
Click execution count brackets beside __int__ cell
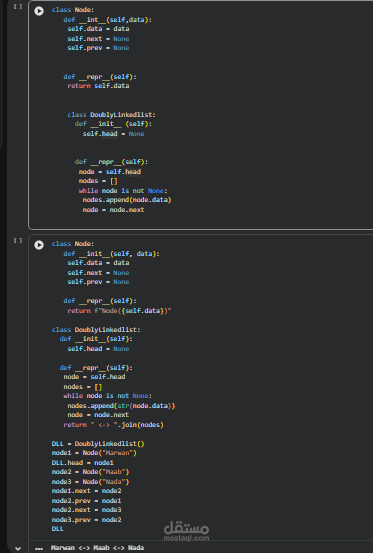pyautogui.click(x=18, y=6)
